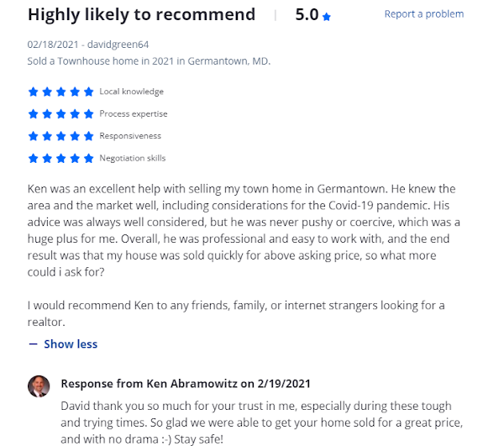This screenshot has width=504, height=446.
Task: Collapse the review with Show less
Action: pos(71,344)
